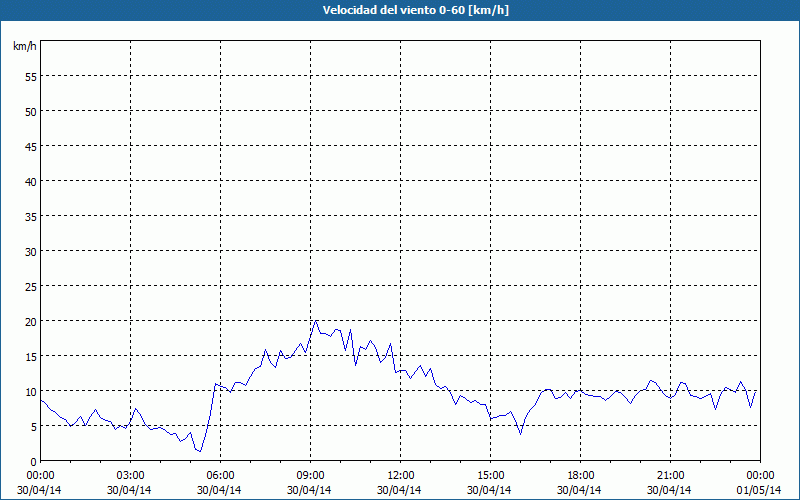Click the wind speed dip at 16:00
This screenshot has width=800, height=500.
tap(520, 434)
